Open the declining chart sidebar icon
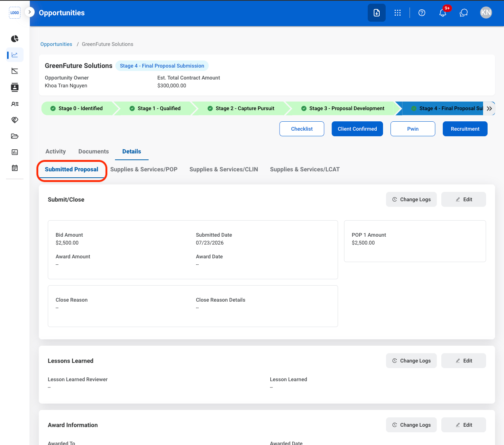This screenshot has height=445, width=504. point(15,71)
